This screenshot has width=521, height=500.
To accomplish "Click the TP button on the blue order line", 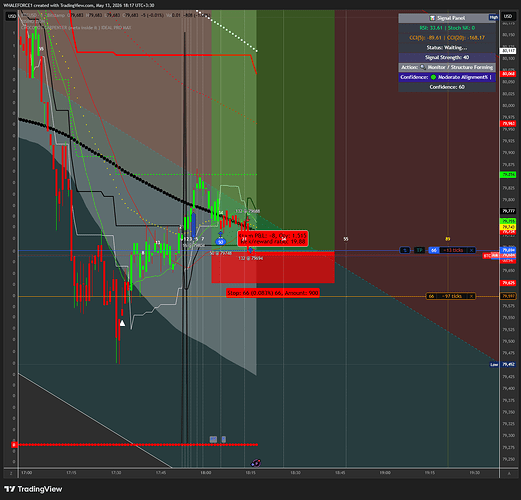I will coord(419,250).
